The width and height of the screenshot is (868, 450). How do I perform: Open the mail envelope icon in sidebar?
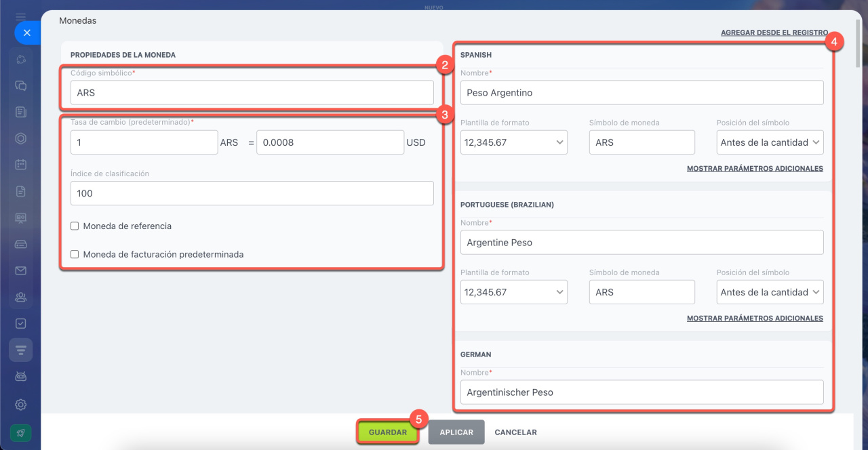click(21, 270)
